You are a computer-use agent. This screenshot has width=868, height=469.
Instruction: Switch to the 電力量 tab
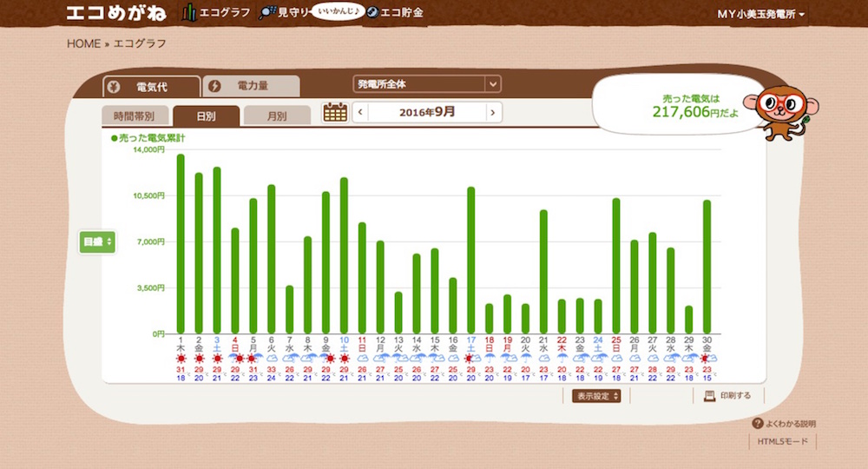click(252, 86)
